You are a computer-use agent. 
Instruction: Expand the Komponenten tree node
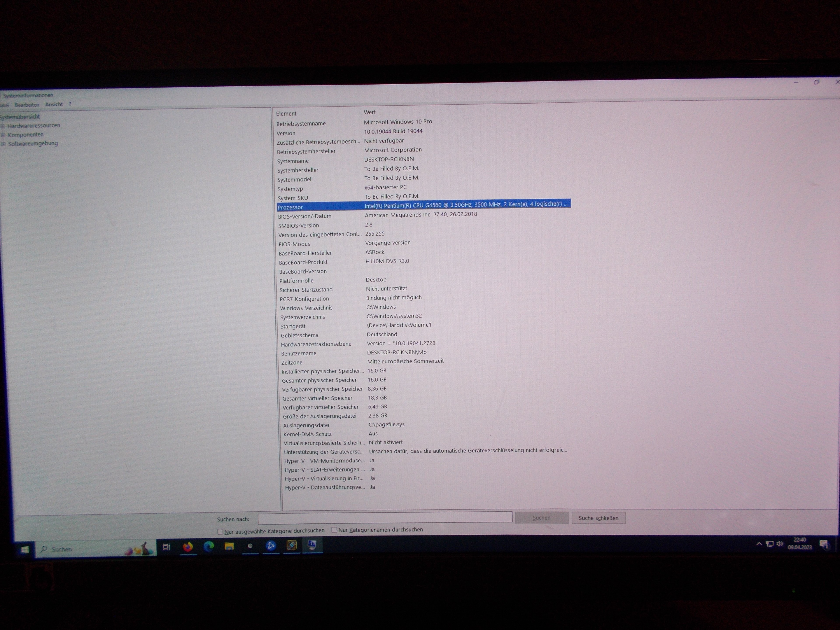3,135
